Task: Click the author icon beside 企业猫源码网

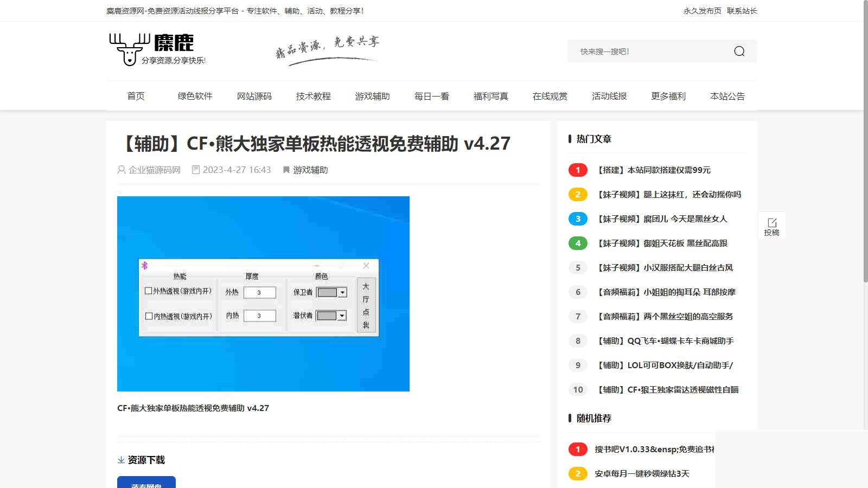Action: pos(120,170)
